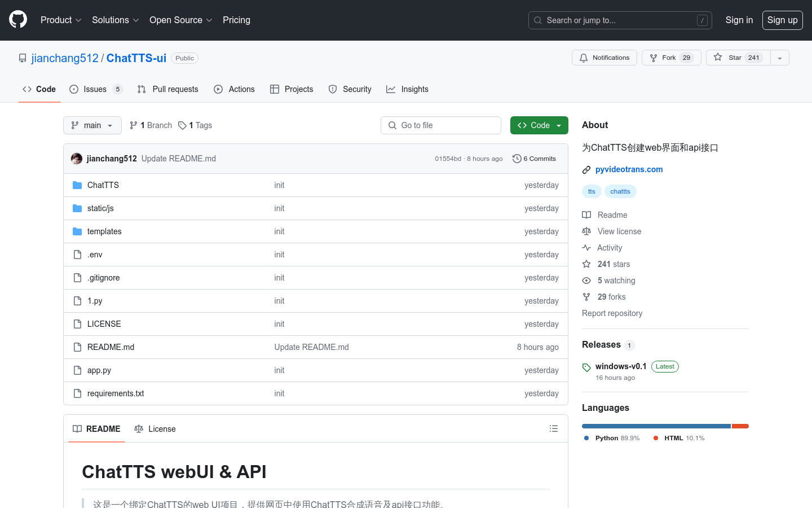Switch to the Pull requests tab
The width and height of the screenshot is (812, 508).
tap(168, 89)
